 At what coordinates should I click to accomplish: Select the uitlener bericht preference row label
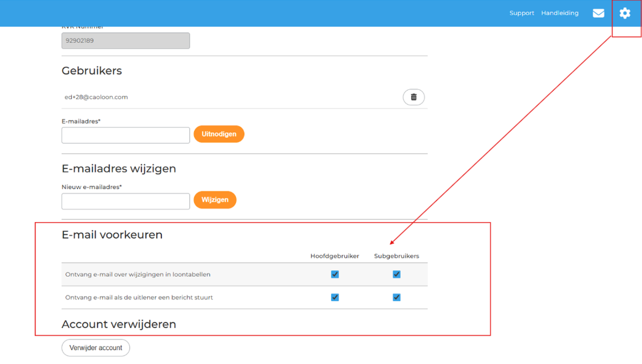[139, 297]
